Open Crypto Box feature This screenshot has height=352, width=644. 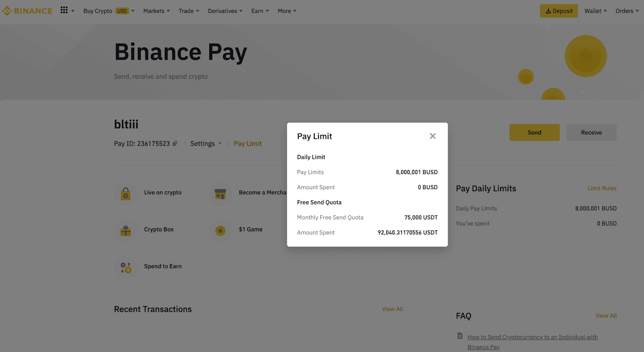[159, 230]
